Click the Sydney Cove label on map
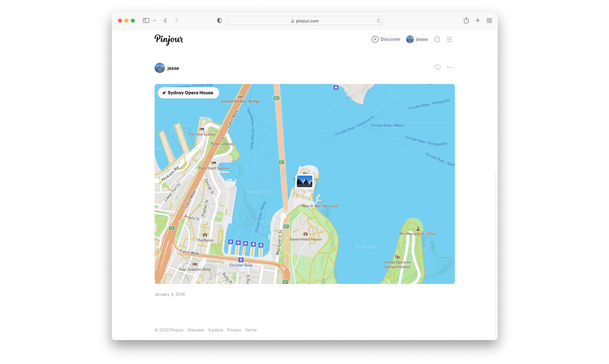609x364 pixels. tap(258, 192)
